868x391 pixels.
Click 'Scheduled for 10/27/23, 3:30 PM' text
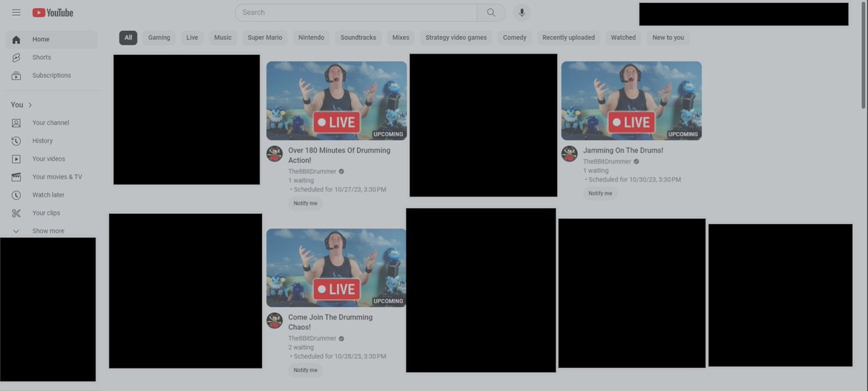click(340, 189)
